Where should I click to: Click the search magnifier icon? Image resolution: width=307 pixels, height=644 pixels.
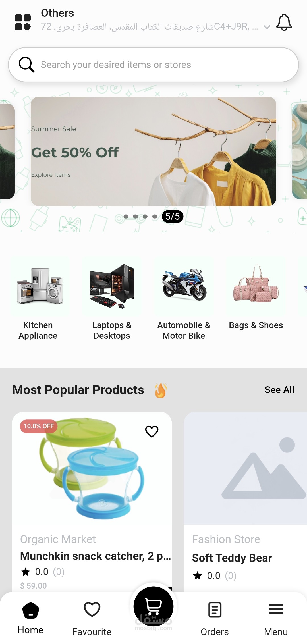pos(26,65)
